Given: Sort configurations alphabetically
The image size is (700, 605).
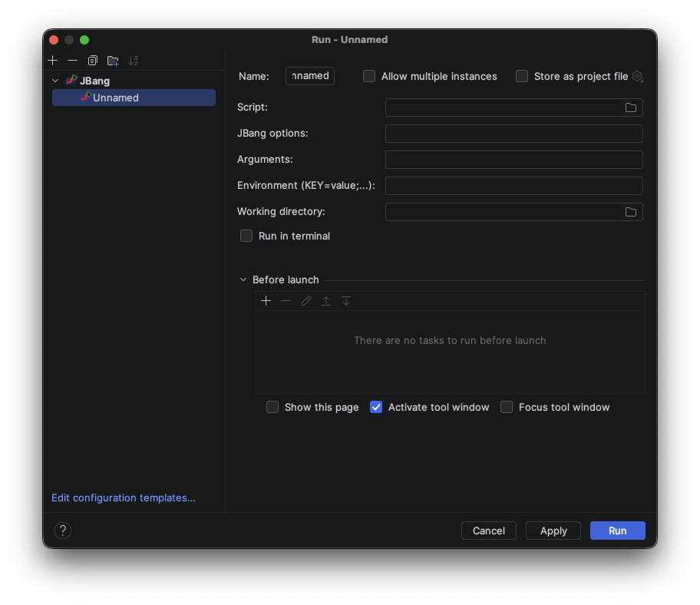Looking at the screenshot, I should coord(133,61).
